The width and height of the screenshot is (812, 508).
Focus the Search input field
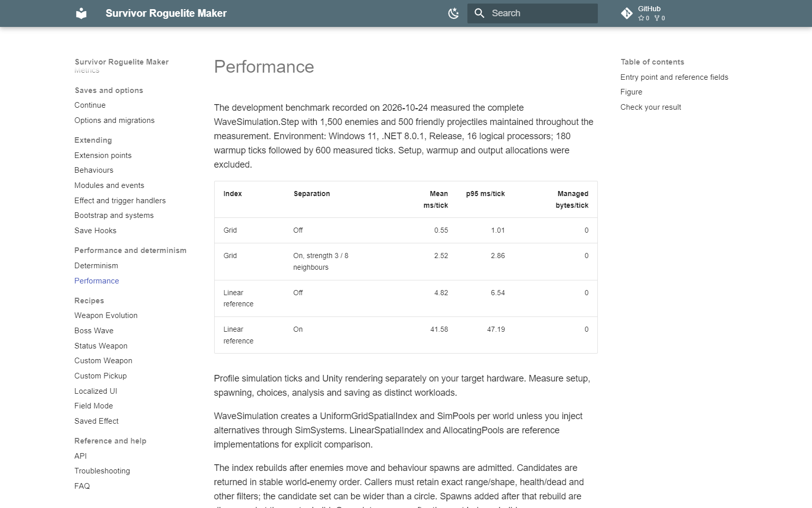(532, 13)
